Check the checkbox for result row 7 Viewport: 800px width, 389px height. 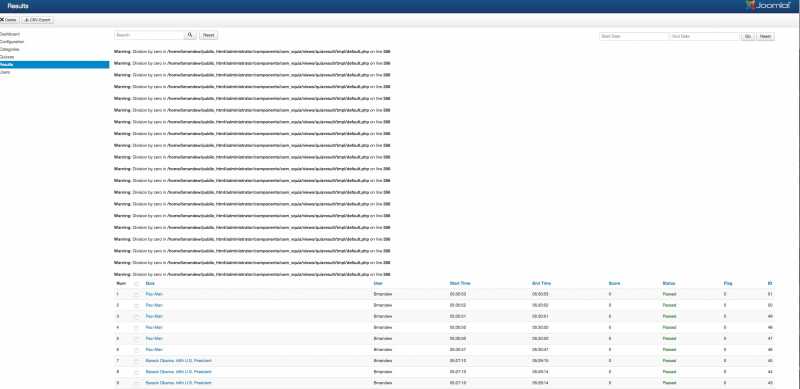[x=136, y=361]
